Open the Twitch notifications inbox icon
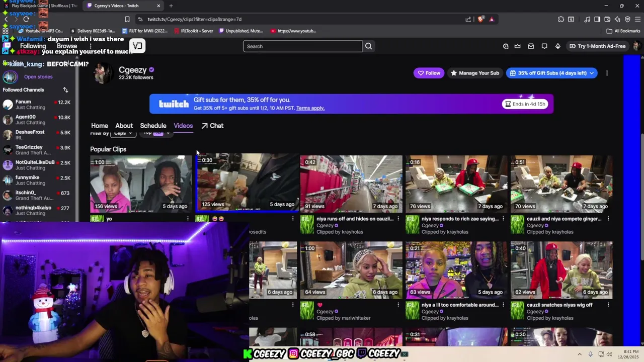644x362 pixels. click(531, 46)
